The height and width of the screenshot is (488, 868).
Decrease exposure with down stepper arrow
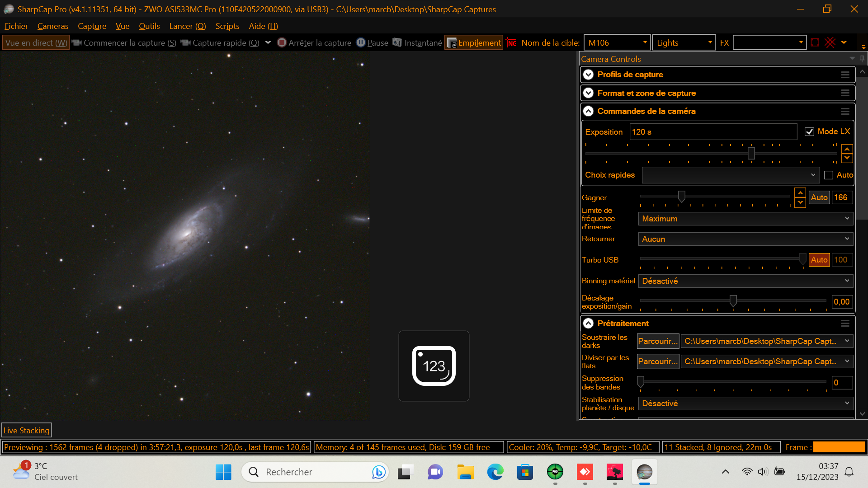pos(847,159)
